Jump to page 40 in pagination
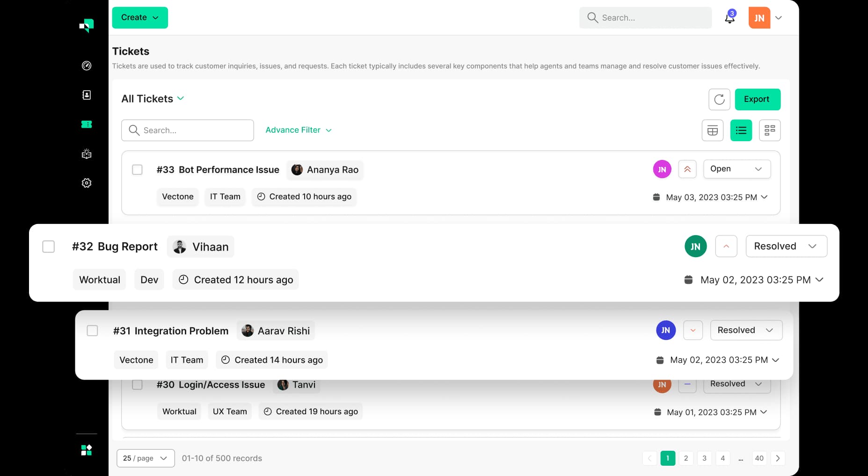The image size is (868, 476). point(759,458)
